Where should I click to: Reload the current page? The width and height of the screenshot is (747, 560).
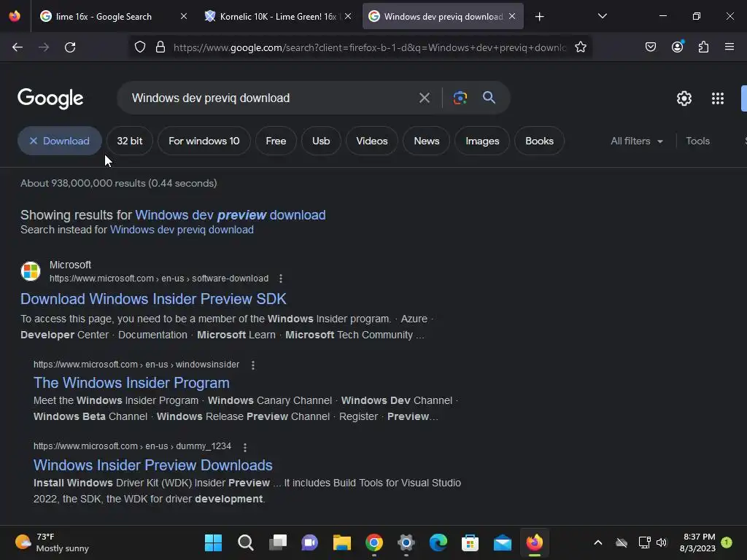tap(70, 47)
